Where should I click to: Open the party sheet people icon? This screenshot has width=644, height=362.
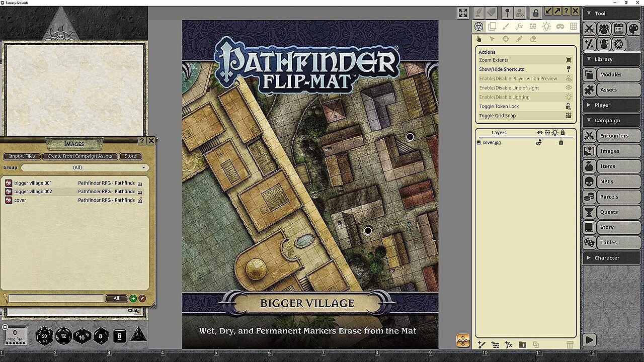(604, 29)
